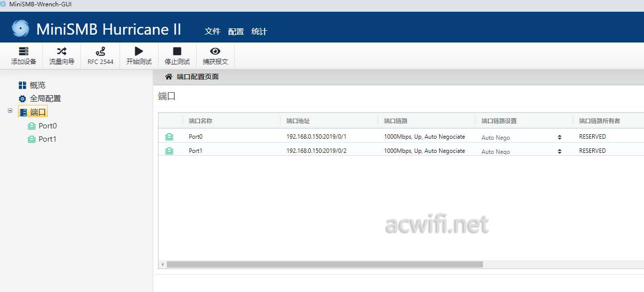Open the 配置 menu
Viewport: 644px width, 292px height.
point(236,31)
